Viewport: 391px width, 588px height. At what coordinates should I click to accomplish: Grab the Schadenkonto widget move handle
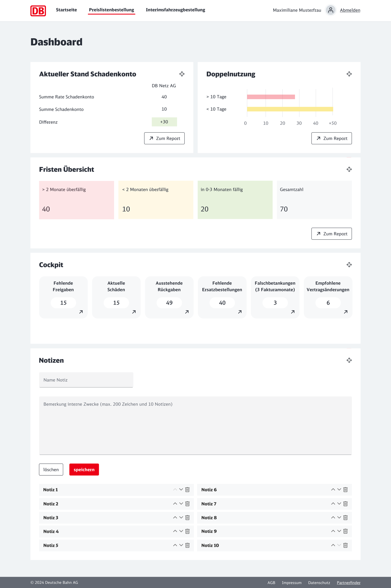(x=182, y=74)
